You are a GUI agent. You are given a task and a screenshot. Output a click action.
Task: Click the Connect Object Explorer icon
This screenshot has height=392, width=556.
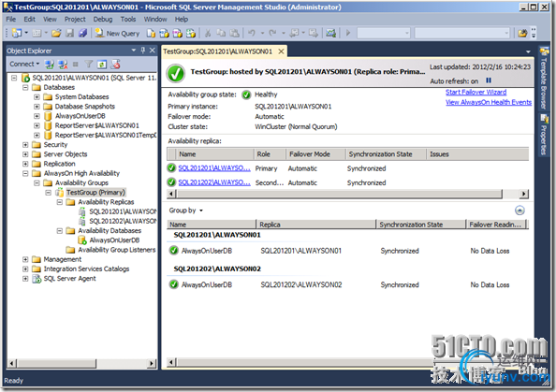(49, 65)
